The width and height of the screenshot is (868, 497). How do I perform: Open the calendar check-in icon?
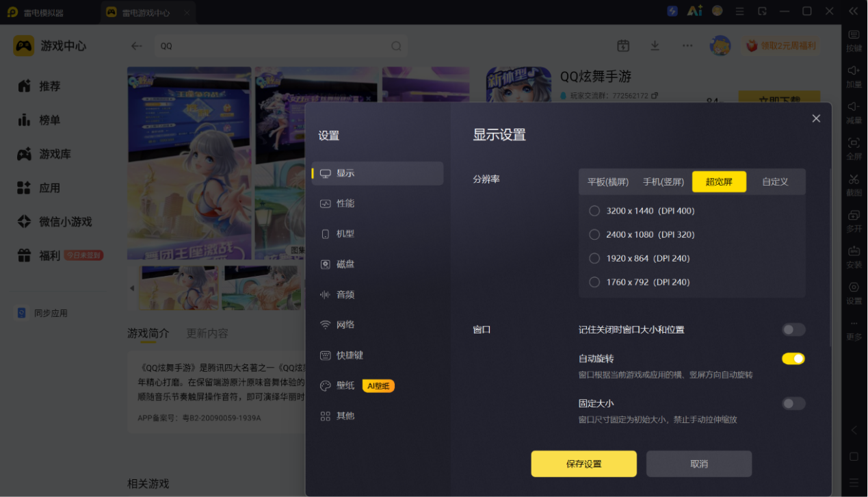[623, 46]
